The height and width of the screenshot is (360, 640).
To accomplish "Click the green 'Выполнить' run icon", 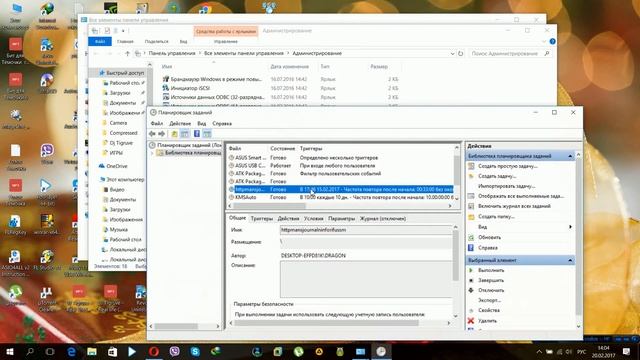I will tap(471, 270).
